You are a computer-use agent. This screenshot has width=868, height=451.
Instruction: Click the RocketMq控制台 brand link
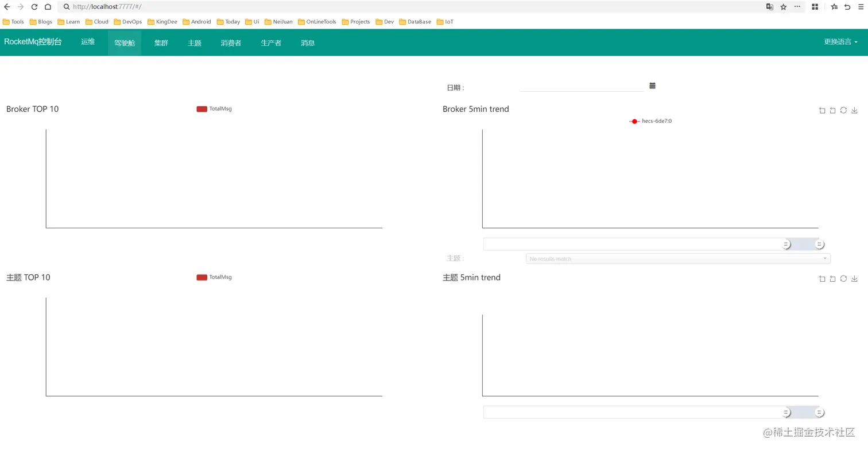(33, 42)
